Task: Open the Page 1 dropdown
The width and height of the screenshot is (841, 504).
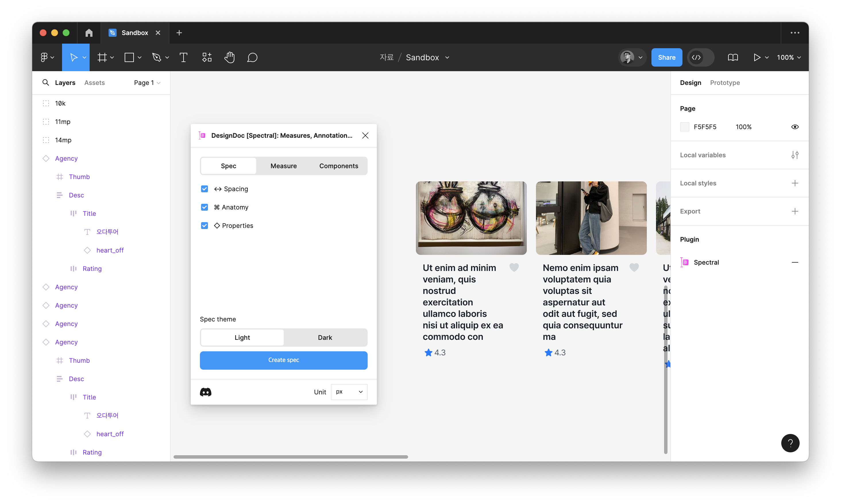Action: pyautogui.click(x=147, y=83)
